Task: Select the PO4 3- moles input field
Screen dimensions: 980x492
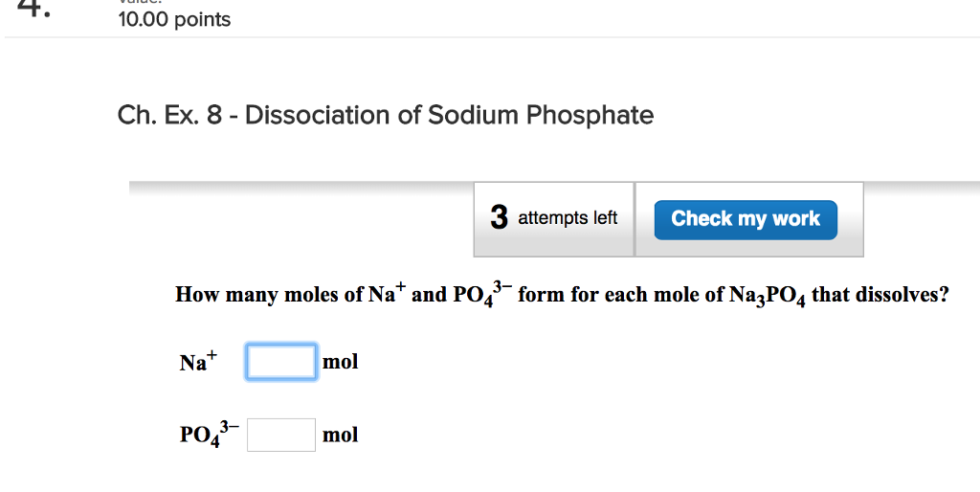Action: point(281,435)
